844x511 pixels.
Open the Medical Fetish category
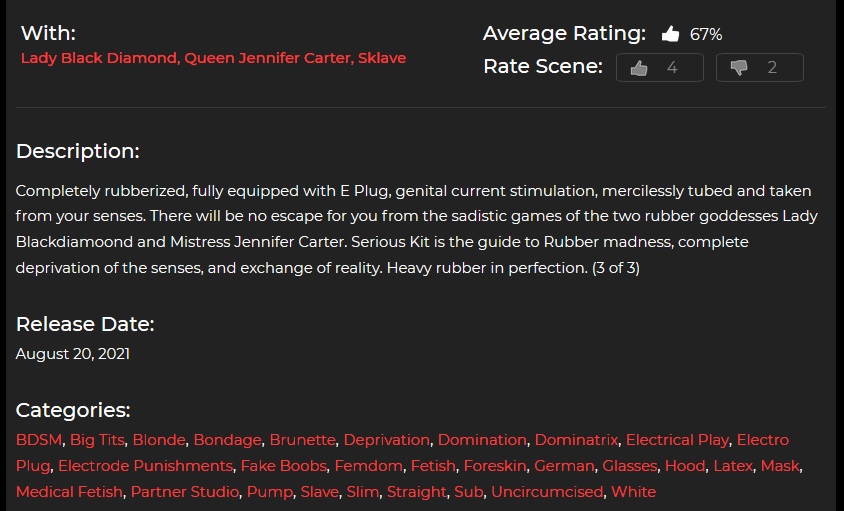[69, 492]
